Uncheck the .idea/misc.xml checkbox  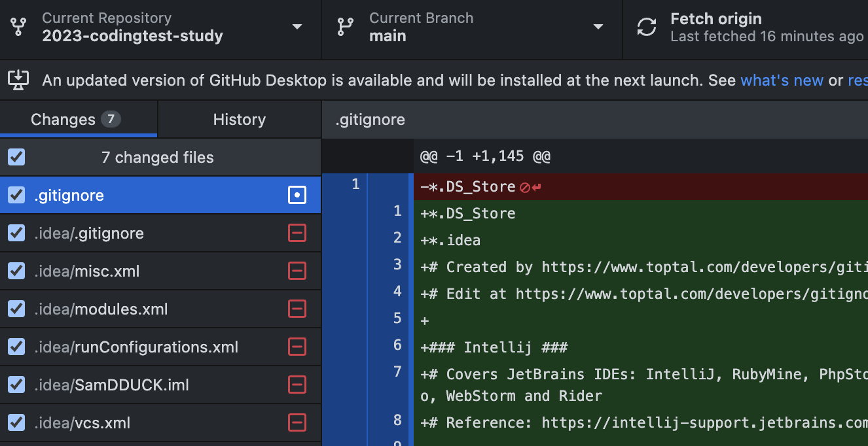(16, 271)
